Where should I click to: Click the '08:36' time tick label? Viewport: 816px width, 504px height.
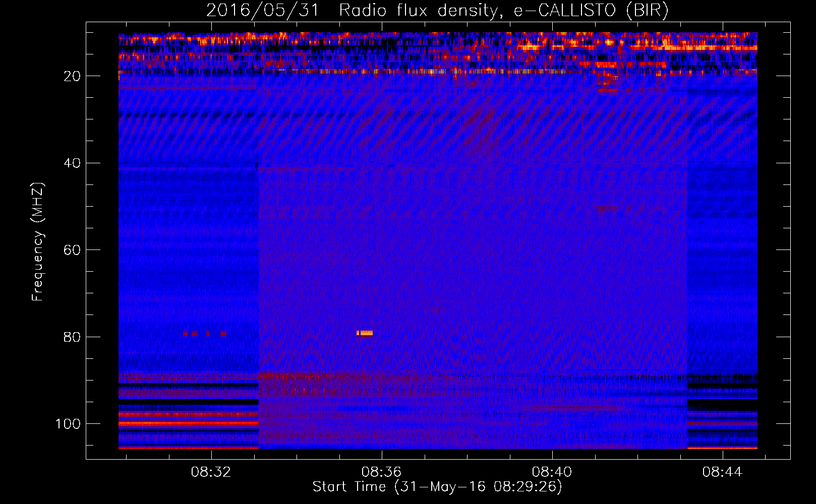click(x=381, y=472)
